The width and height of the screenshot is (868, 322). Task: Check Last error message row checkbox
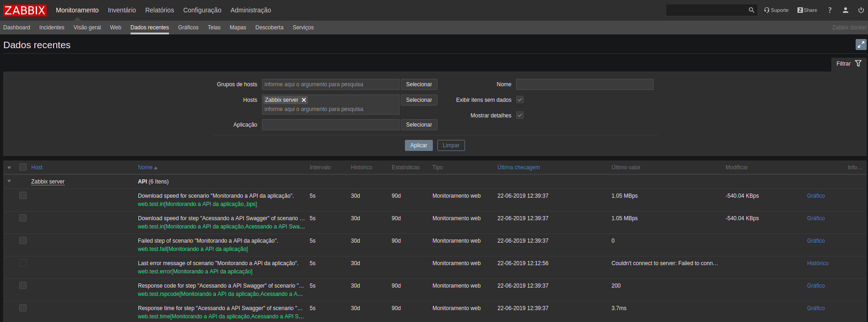pos(23,263)
